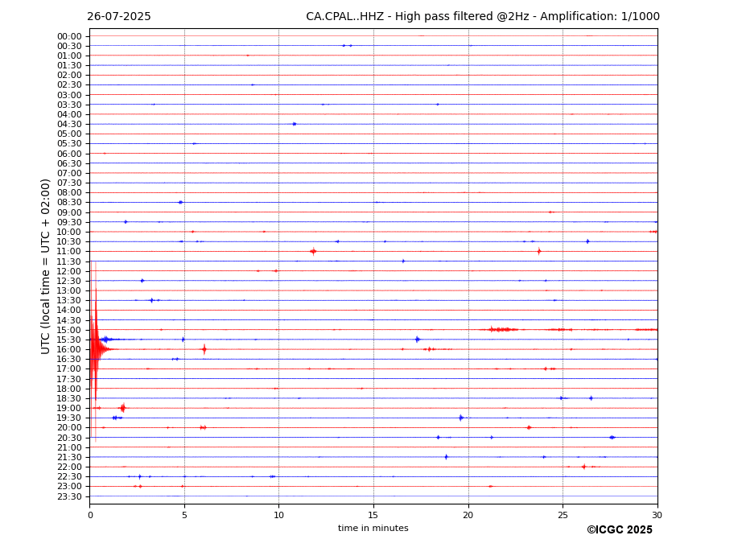The image size is (746, 560).
Task: Click the x-axis tick label 25
Action: click(x=563, y=515)
